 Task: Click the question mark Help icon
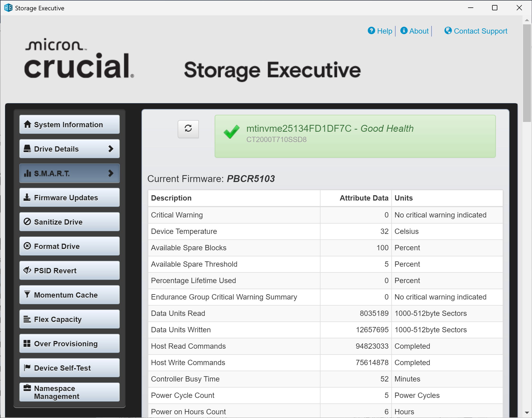[371, 31]
